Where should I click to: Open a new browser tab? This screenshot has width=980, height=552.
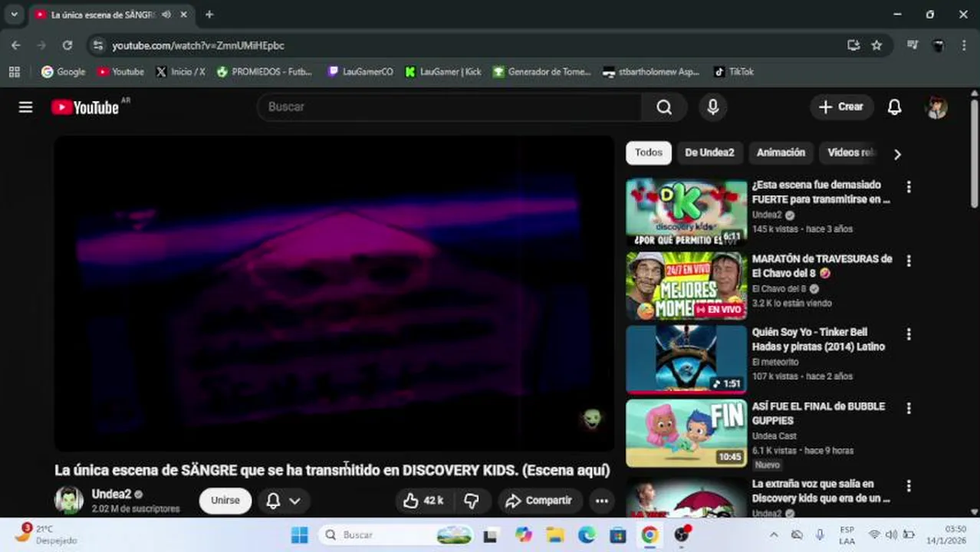point(209,15)
